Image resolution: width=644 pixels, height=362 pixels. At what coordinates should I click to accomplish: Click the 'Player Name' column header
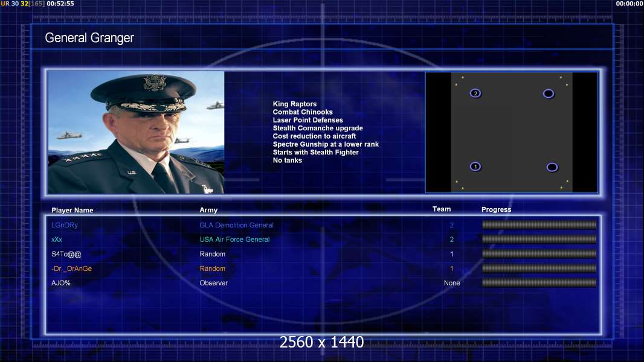pyautogui.click(x=72, y=211)
